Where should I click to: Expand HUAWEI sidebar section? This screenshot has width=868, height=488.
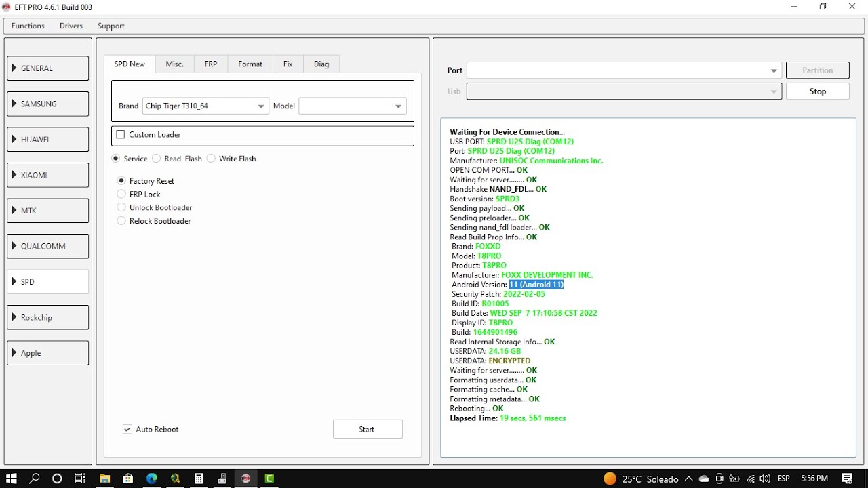pos(48,140)
